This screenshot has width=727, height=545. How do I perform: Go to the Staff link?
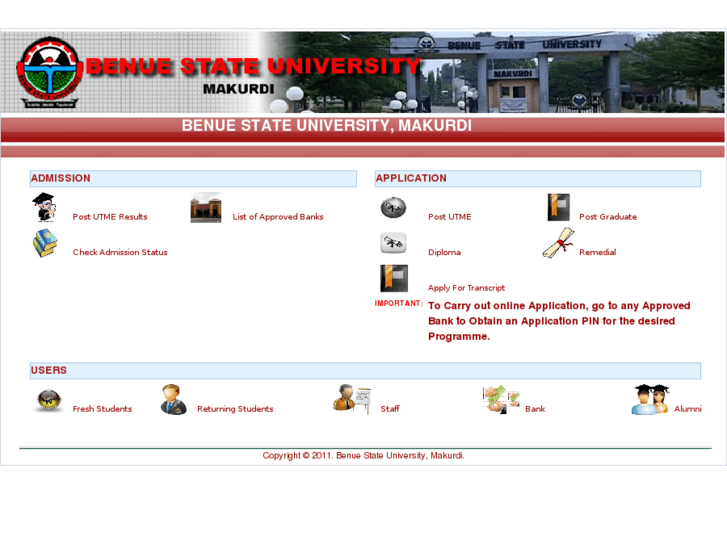pyautogui.click(x=390, y=409)
